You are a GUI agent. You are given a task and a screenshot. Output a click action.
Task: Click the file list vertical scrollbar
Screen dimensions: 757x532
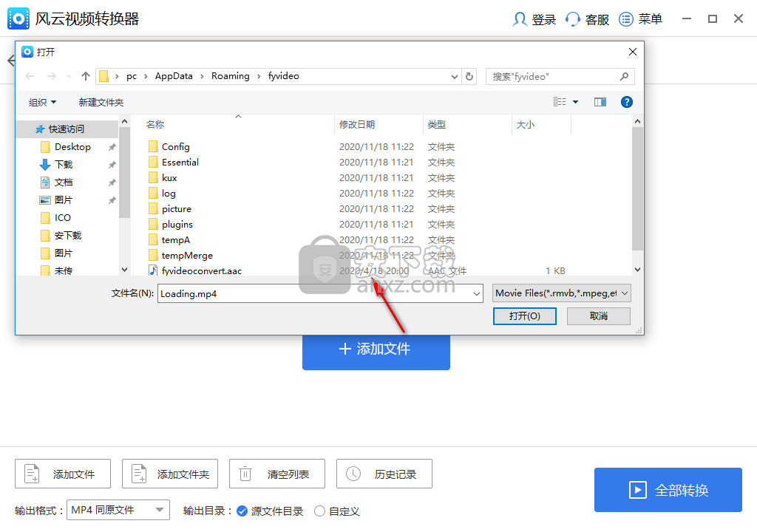[637, 188]
